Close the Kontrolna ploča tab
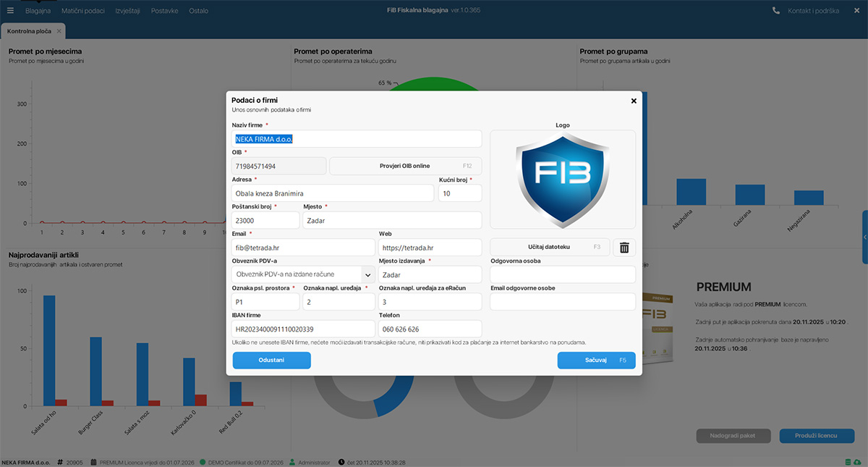868x467 pixels. tap(59, 31)
